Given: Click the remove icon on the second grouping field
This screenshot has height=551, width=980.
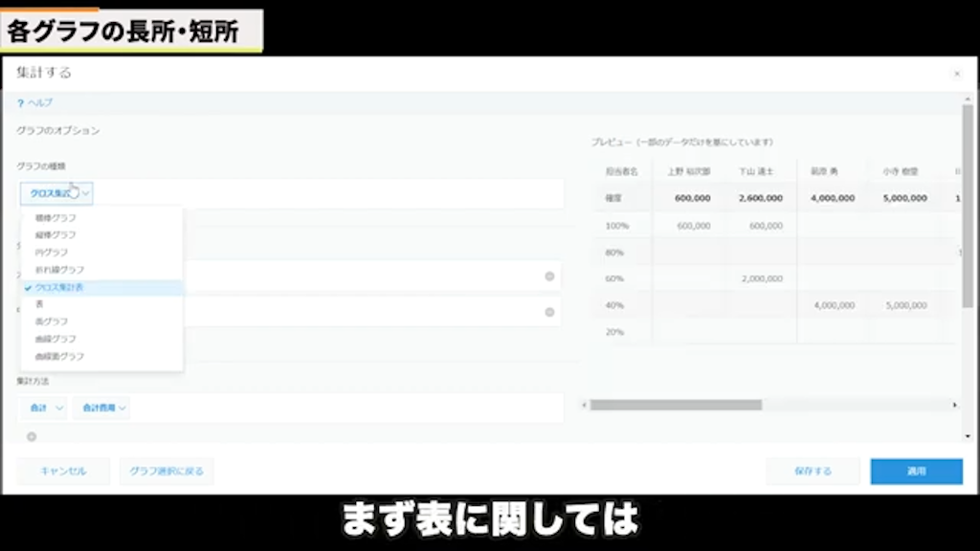Looking at the screenshot, I should point(549,311).
